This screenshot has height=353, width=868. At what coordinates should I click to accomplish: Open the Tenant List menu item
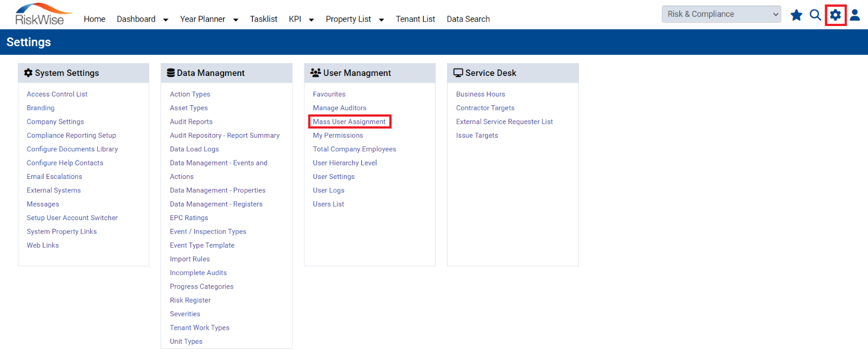[416, 19]
